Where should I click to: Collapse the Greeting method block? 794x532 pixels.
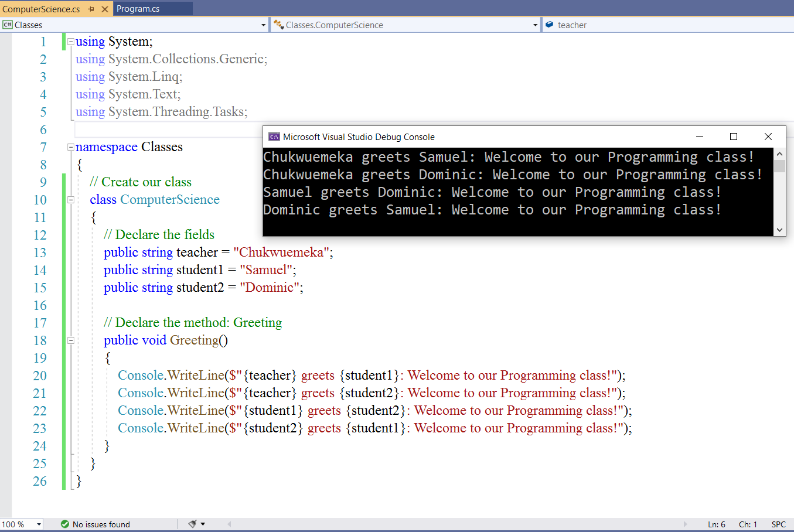pos(71,340)
